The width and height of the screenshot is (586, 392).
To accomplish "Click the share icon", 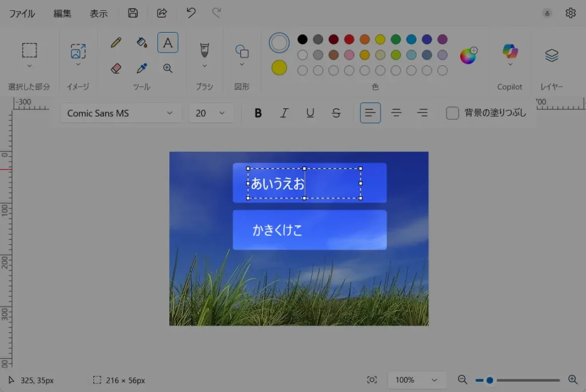I will click(162, 13).
